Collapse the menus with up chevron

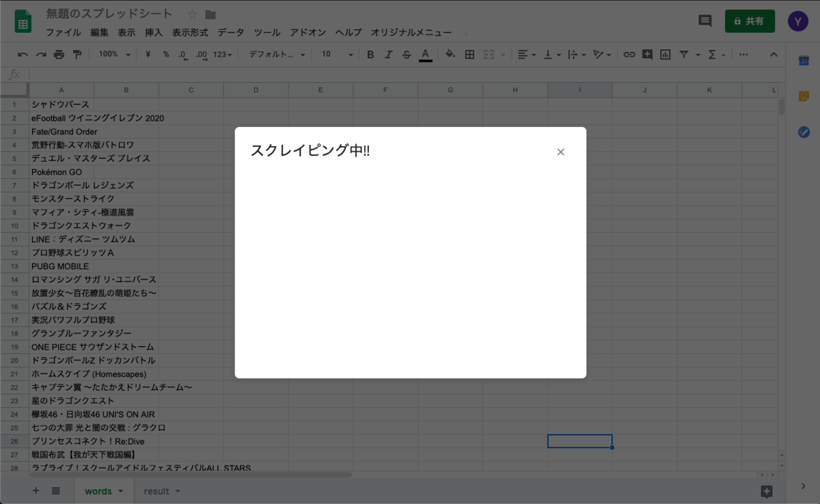(774, 55)
